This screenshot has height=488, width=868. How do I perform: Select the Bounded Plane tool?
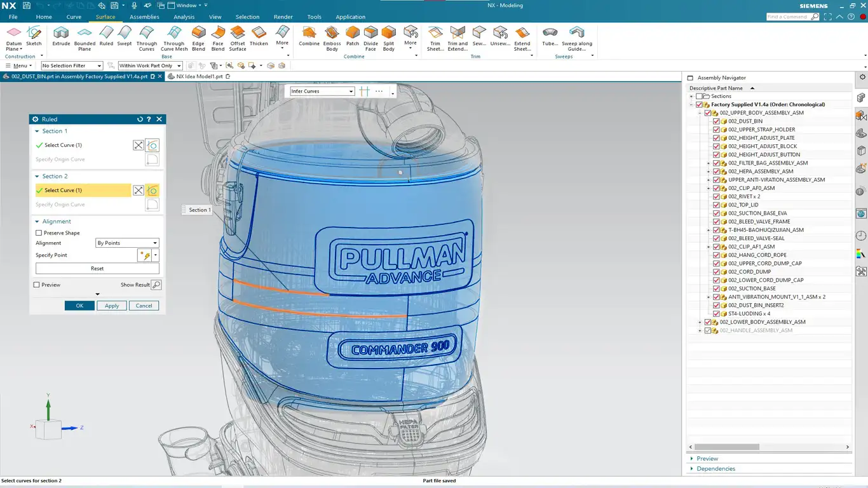85,38
